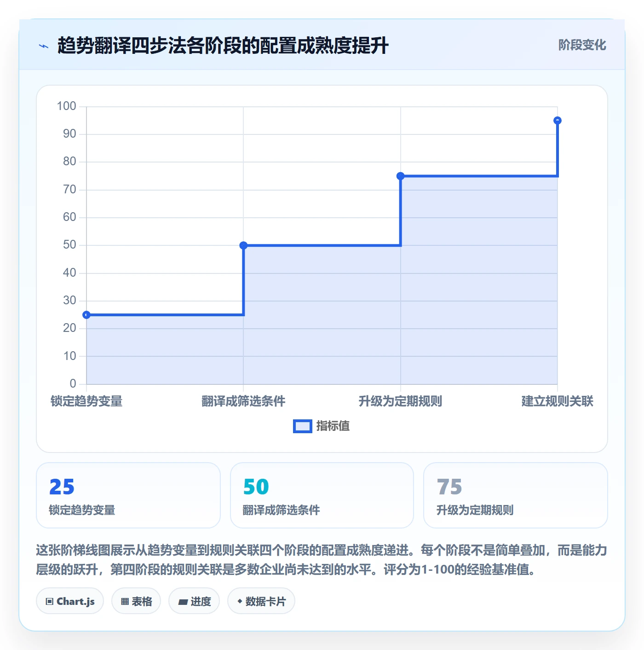This screenshot has width=644, height=650.
Task: Open the 75 升级为定期规则 stat card
Action: tap(515, 495)
